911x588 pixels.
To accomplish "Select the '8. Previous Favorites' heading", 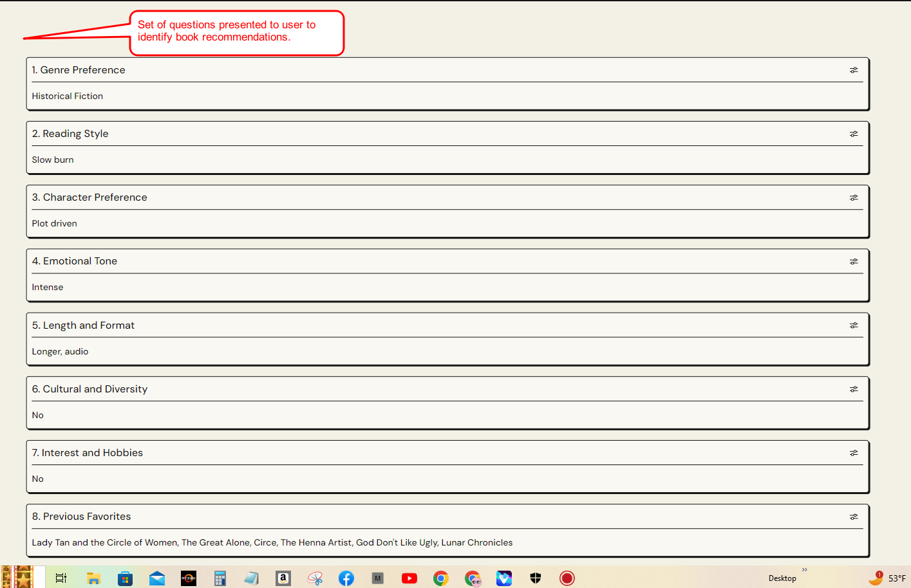I will tap(82, 517).
